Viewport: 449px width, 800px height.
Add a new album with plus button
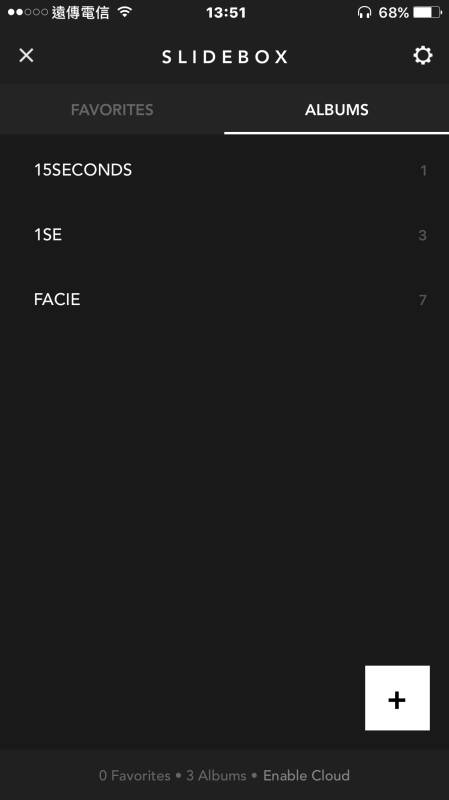(x=397, y=697)
